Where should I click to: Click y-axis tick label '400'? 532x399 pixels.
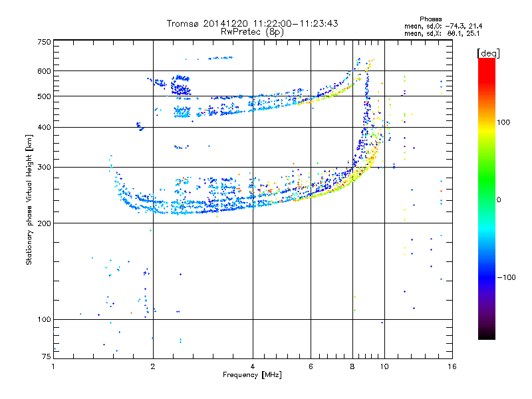click(45, 127)
